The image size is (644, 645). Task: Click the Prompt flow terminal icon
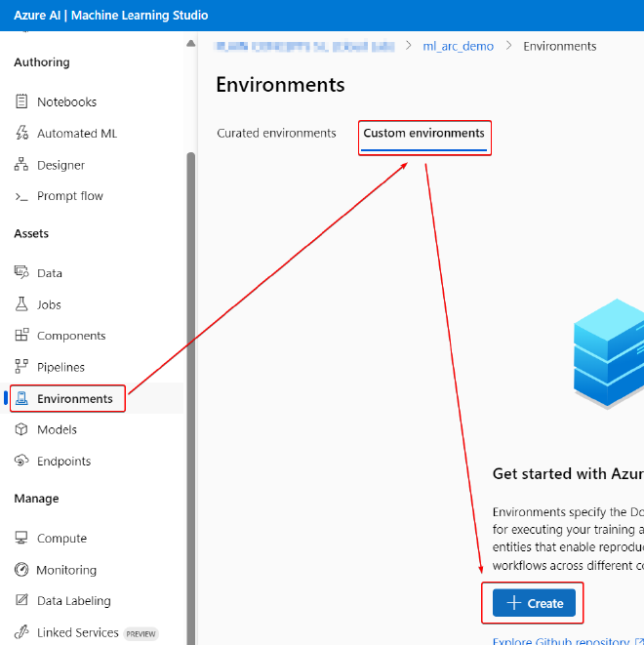pos(21,197)
